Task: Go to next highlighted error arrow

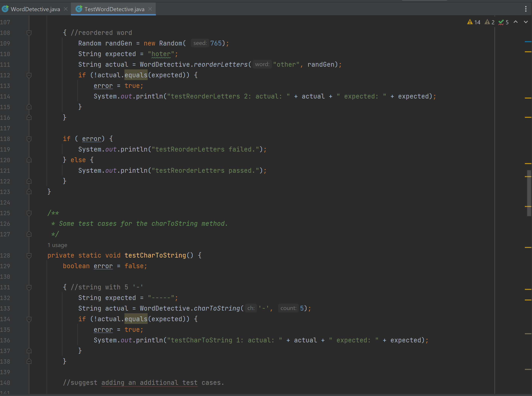Action: pos(526,22)
